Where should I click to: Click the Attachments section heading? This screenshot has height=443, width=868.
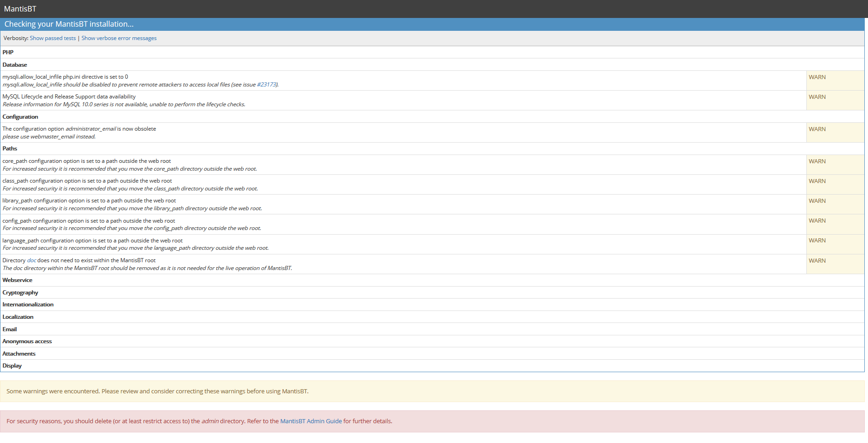[19, 354]
